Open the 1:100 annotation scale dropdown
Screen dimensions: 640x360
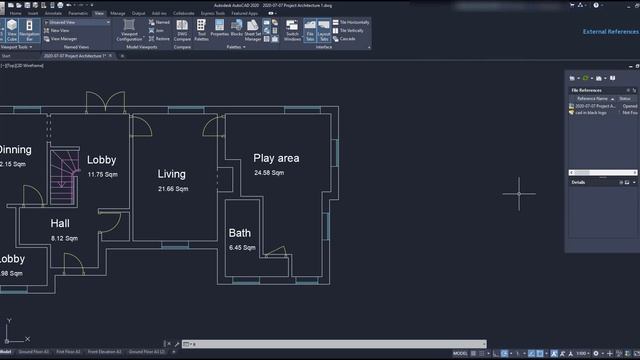(x=582, y=353)
